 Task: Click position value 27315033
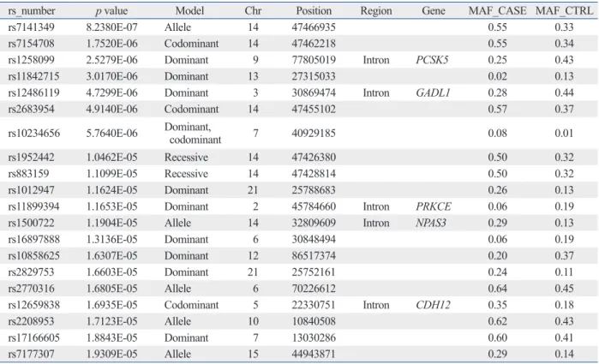tap(314, 76)
